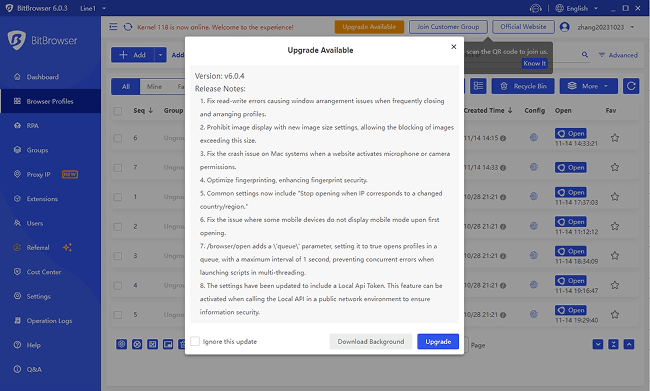Sort by the Seq column
The image size is (650, 391).
[x=143, y=110]
